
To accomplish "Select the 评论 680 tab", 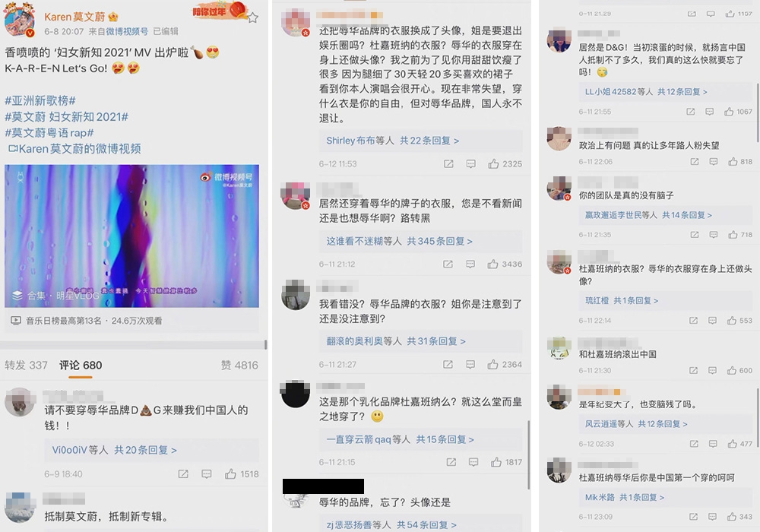I will (x=81, y=365).
